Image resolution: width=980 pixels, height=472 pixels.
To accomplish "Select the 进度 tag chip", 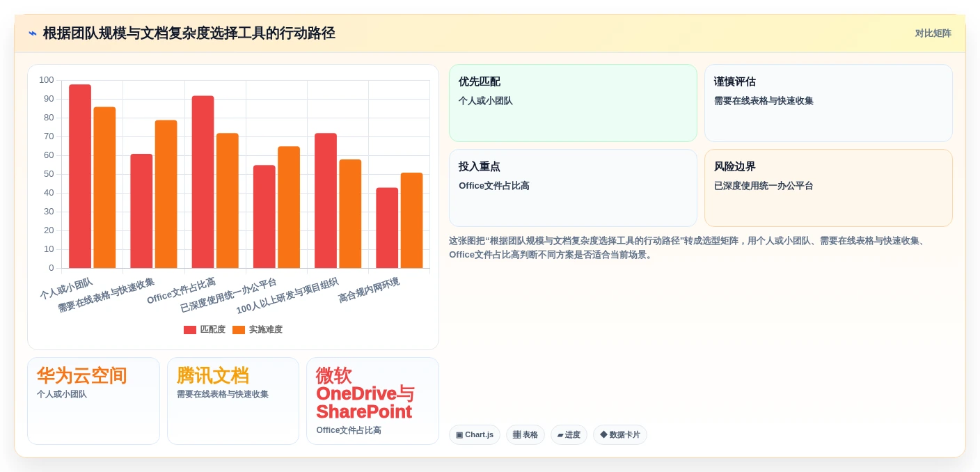I will (569, 434).
